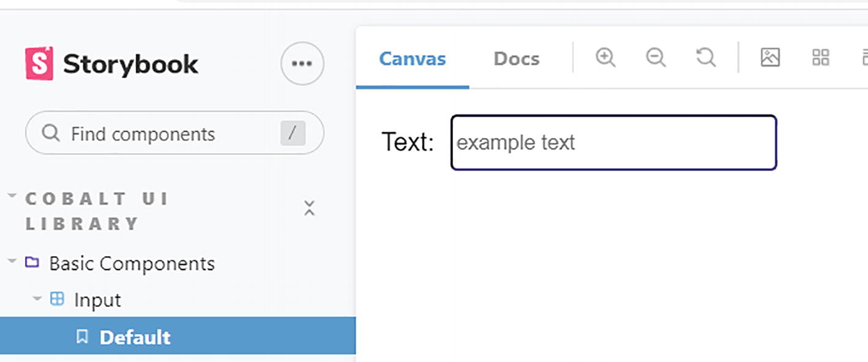Click the magnifier icon in search
868x362 pixels.
[51, 133]
